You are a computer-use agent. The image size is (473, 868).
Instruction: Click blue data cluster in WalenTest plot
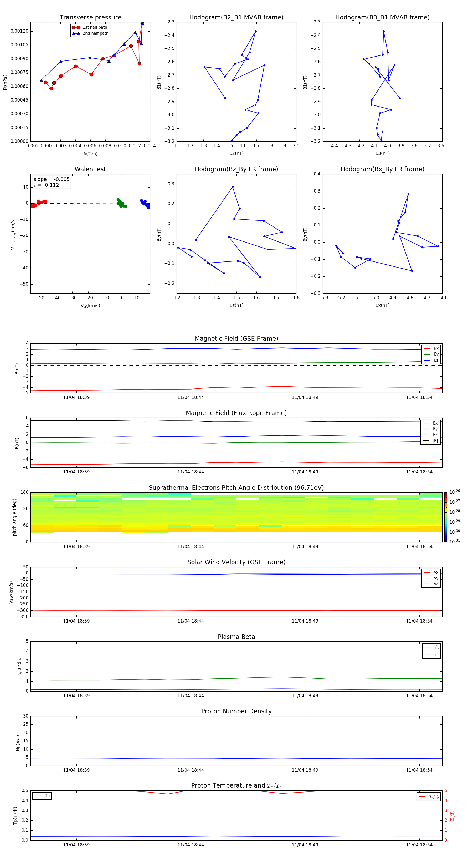click(145, 204)
